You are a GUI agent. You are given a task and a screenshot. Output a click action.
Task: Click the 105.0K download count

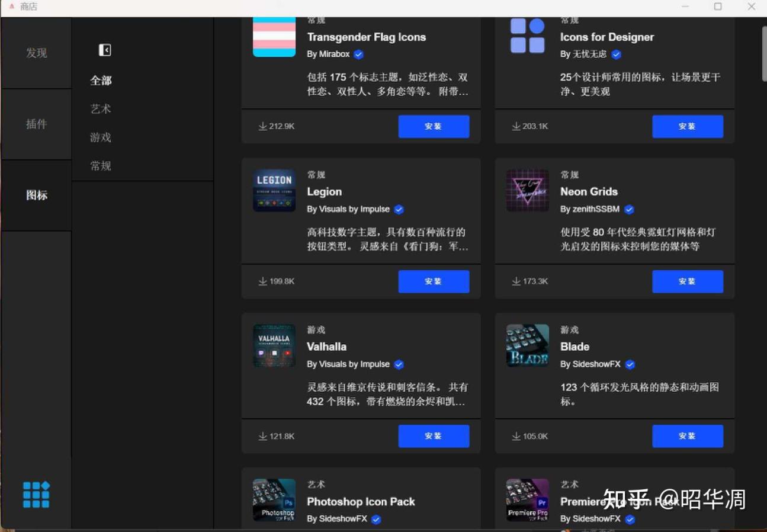[x=535, y=437]
